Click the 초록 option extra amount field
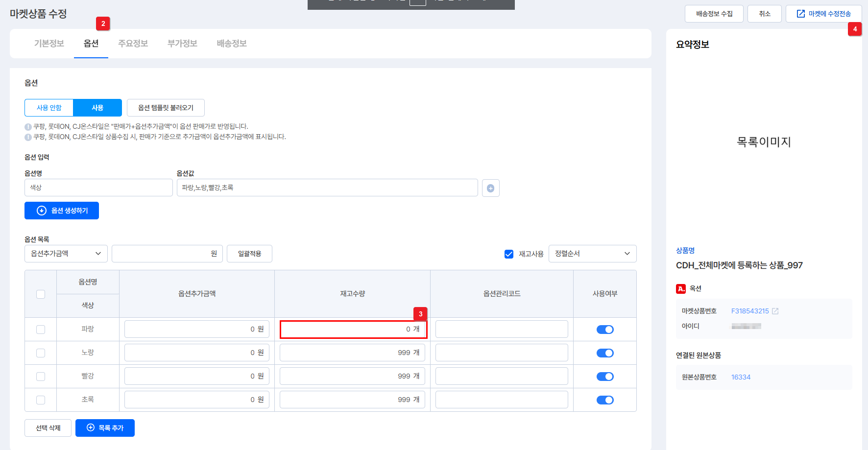The width and height of the screenshot is (868, 450). (197, 400)
